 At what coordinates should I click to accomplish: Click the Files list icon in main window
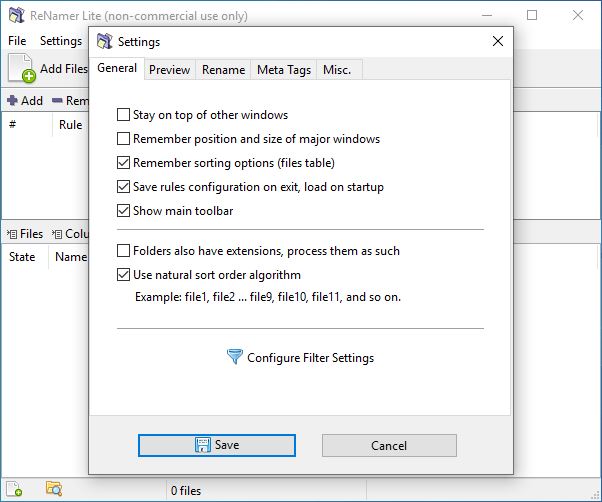12,234
